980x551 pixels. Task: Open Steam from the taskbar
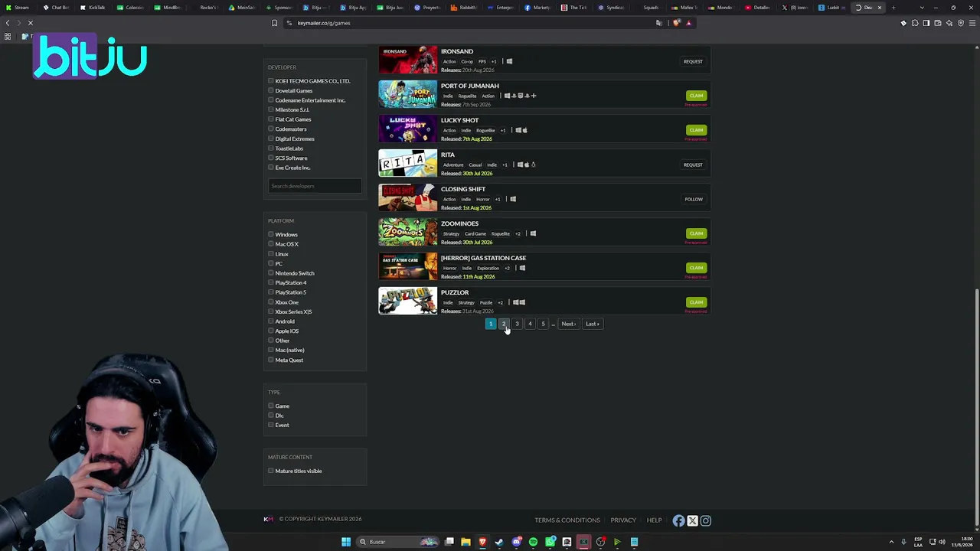[499, 542]
